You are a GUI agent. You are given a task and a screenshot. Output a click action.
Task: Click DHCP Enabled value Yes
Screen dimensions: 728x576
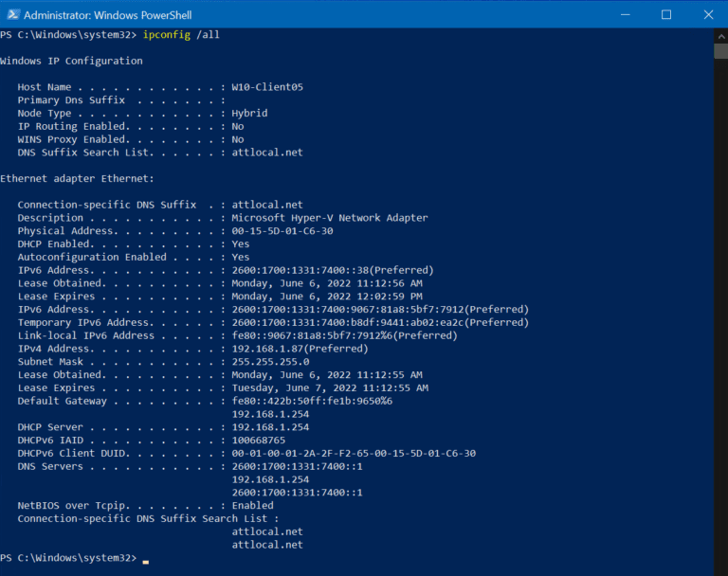click(241, 243)
